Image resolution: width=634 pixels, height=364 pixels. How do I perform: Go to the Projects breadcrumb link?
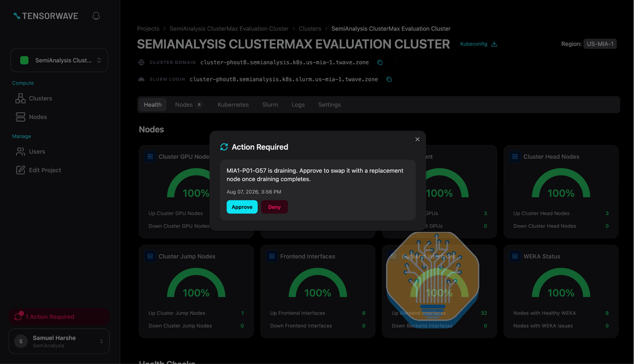(148, 29)
